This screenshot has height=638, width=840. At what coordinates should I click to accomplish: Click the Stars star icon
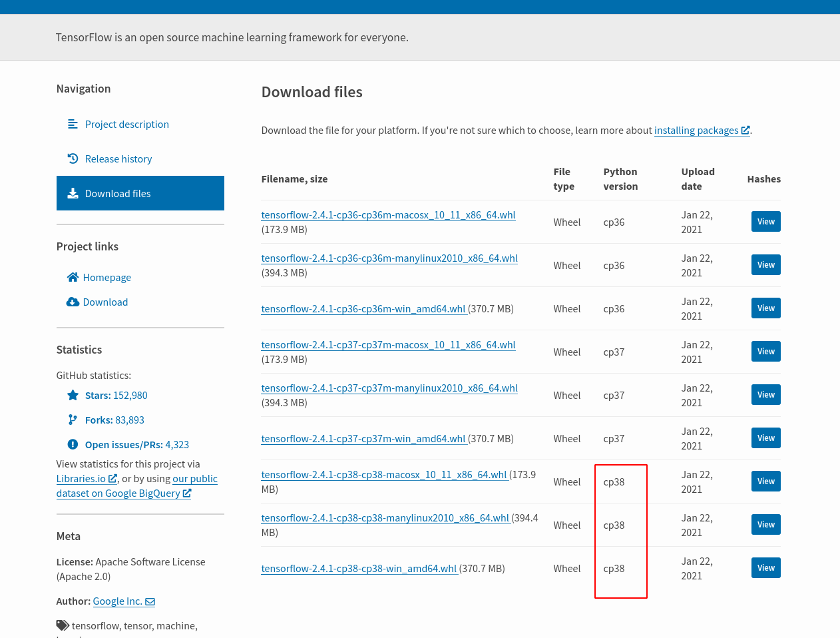[x=73, y=395]
